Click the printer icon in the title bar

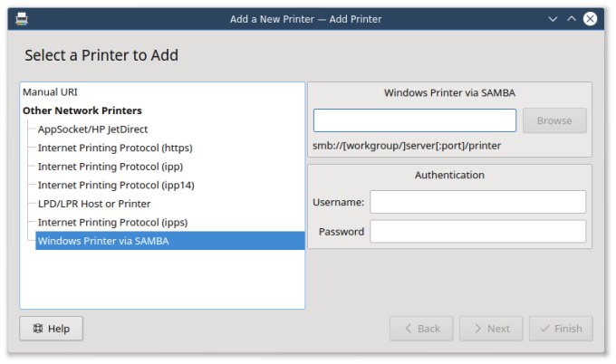tap(21, 18)
